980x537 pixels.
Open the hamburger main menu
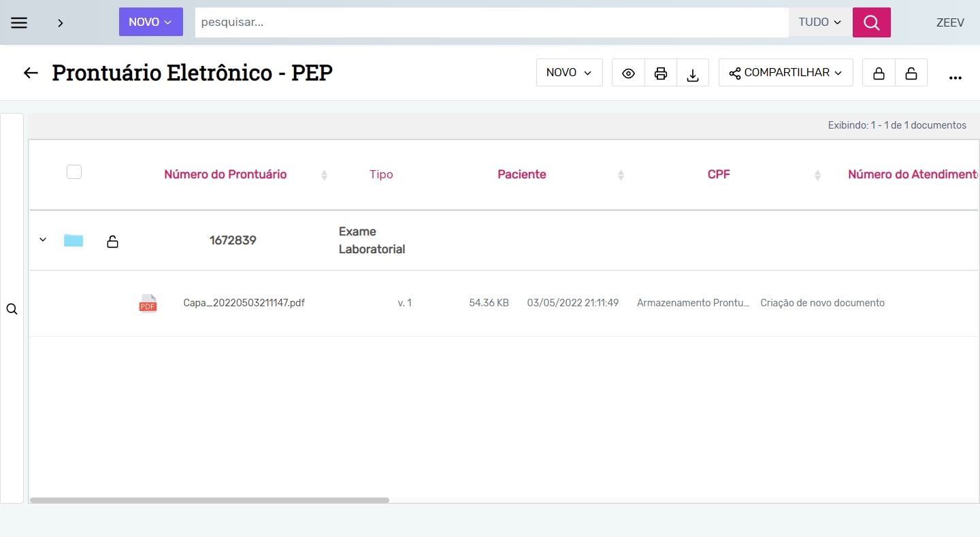tap(19, 22)
